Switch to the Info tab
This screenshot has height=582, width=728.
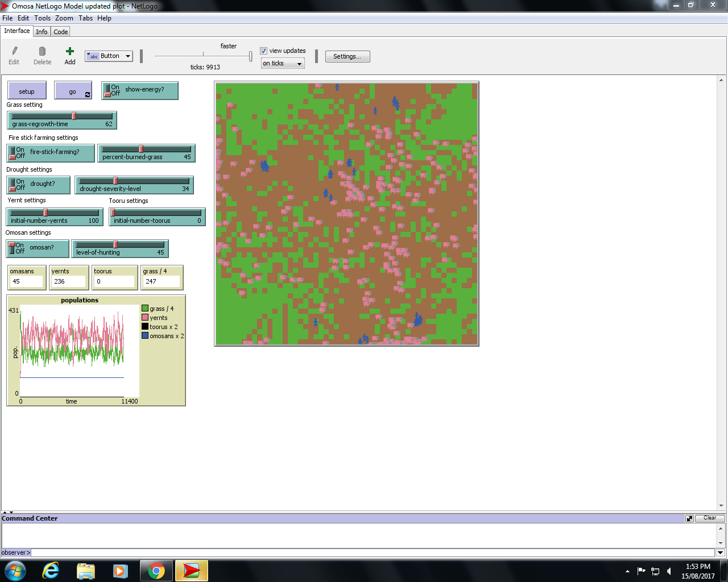tap(42, 32)
